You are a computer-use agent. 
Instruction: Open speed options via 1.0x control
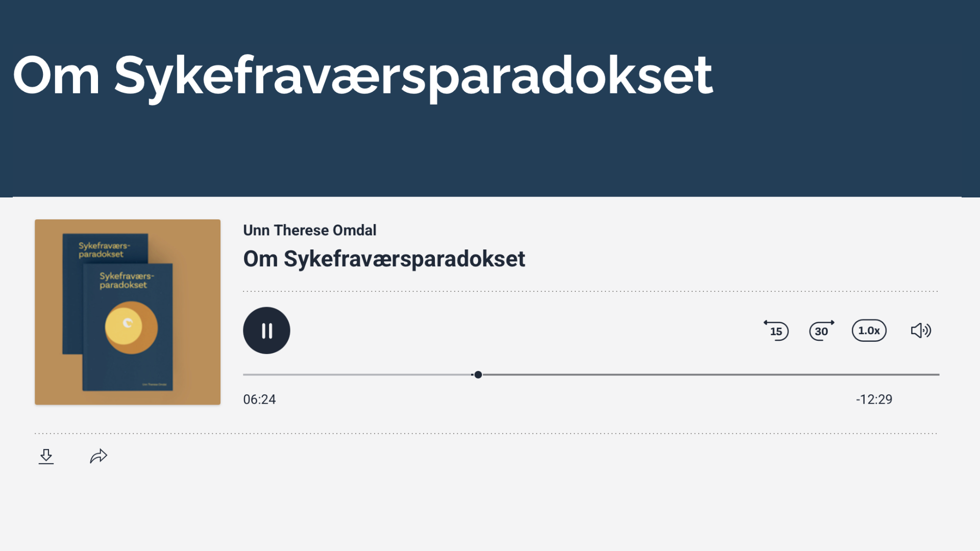click(869, 330)
